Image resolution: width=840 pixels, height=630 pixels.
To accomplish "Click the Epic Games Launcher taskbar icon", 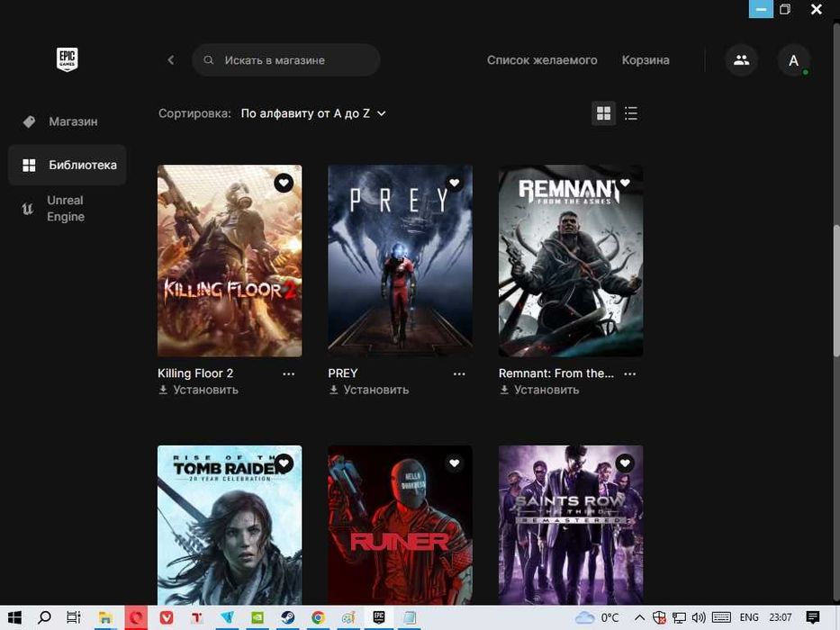I will 379,617.
